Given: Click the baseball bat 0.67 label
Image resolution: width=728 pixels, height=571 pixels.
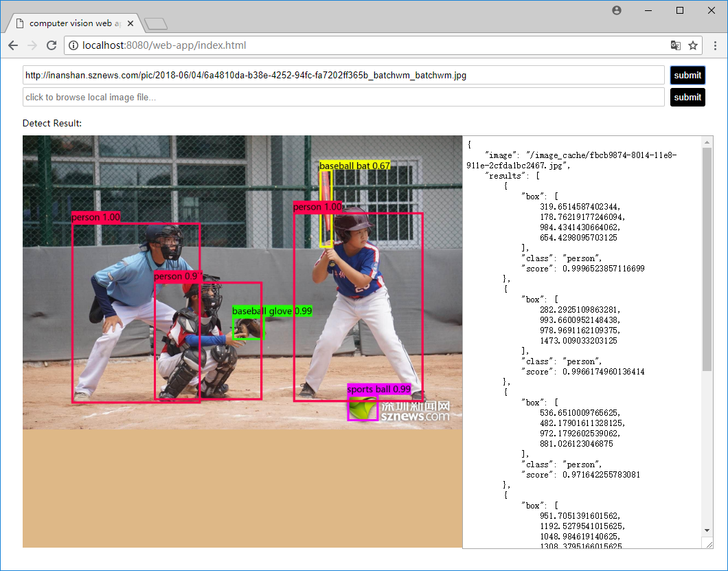Looking at the screenshot, I should [x=354, y=166].
